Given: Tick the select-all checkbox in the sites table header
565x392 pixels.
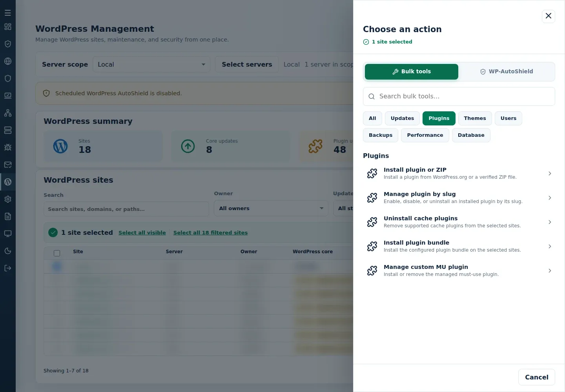Looking at the screenshot, I should [x=57, y=253].
